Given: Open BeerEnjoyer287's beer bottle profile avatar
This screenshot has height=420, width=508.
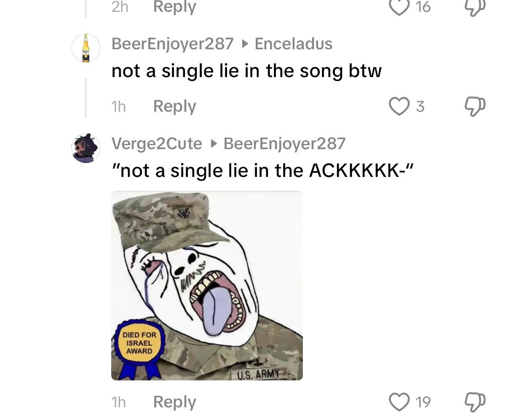Looking at the screenshot, I should pyautogui.click(x=86, y=48).
